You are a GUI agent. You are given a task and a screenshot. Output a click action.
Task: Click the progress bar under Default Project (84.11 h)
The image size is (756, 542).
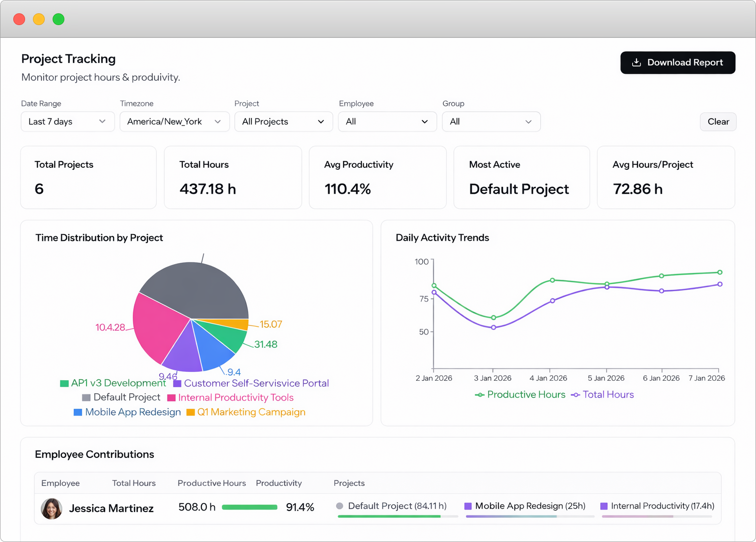click(398, 516)
